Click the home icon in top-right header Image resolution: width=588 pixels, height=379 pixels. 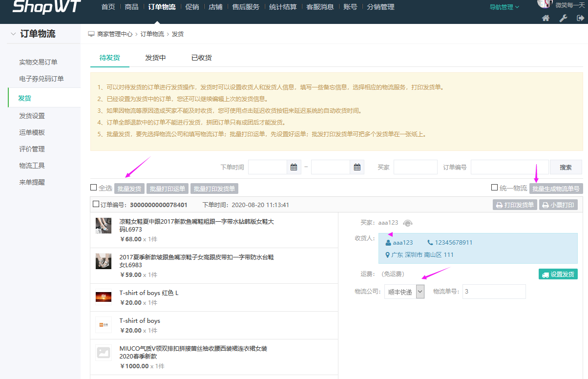click(x=546, y=18)
